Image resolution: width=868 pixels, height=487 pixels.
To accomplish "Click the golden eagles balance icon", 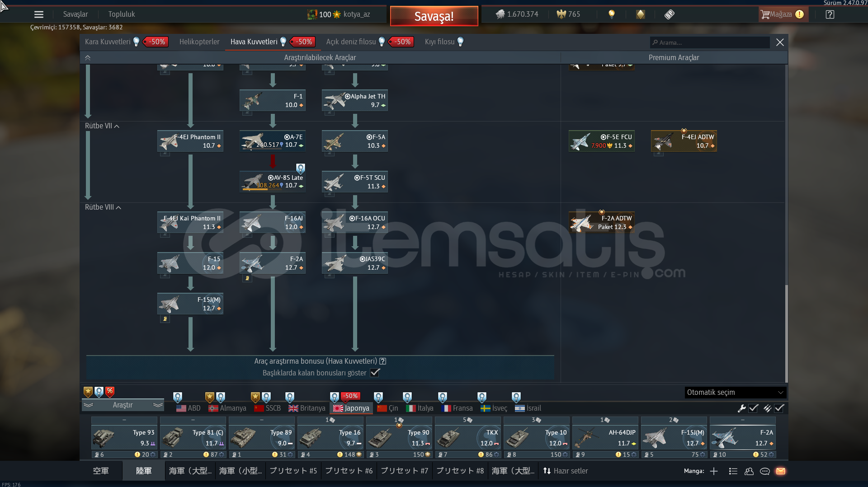I will coord(561,14).
